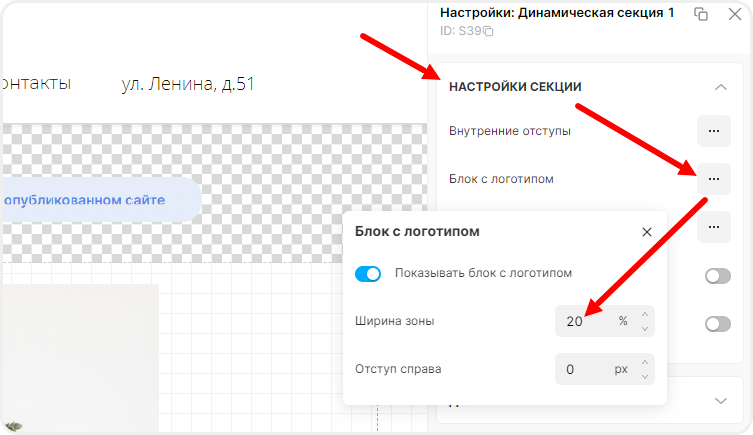
Task: Click the partially visible Контакты menu item
Action: pyautogui.click(x=36, y=83)
